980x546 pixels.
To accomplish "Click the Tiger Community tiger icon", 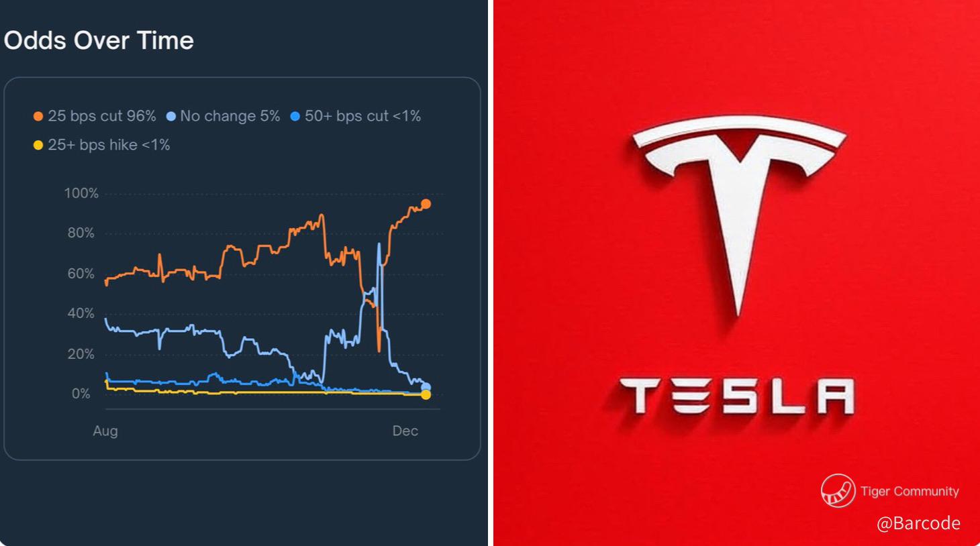I will [838, 490].
